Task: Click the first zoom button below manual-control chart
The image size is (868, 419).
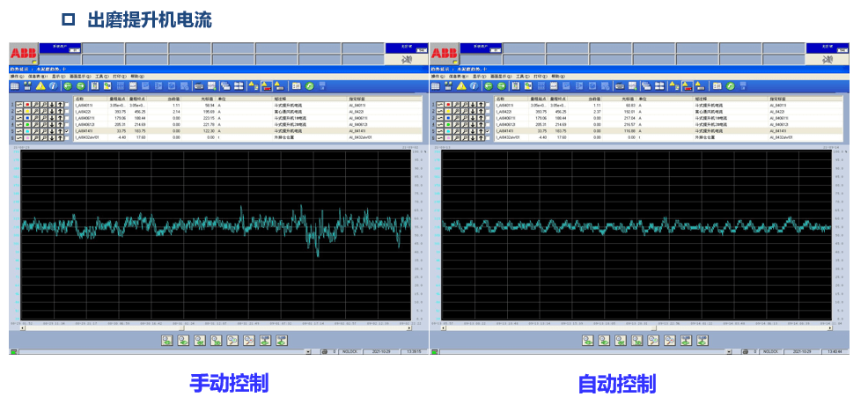Action: pyautogui.click(x=166, y=339)
